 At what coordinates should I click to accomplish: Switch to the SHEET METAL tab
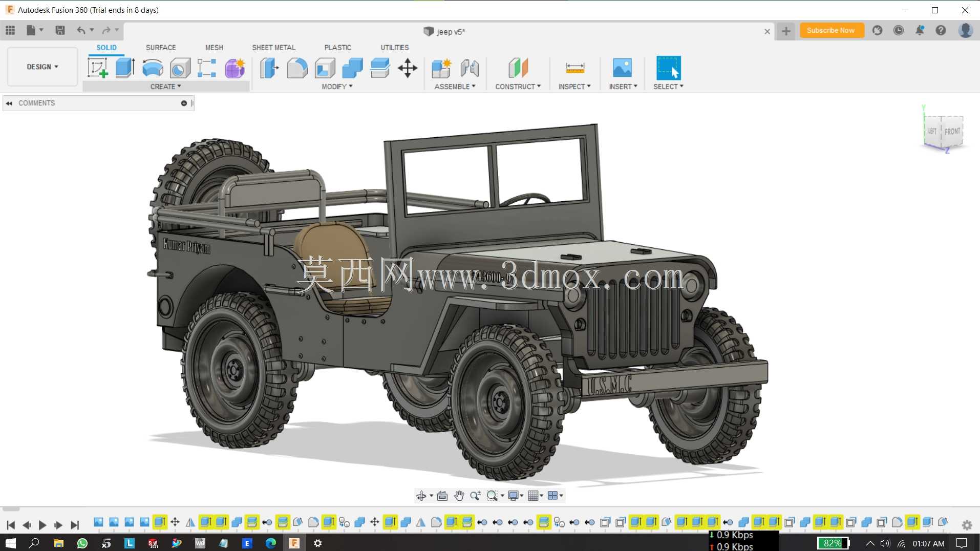[x=273, y=48]
